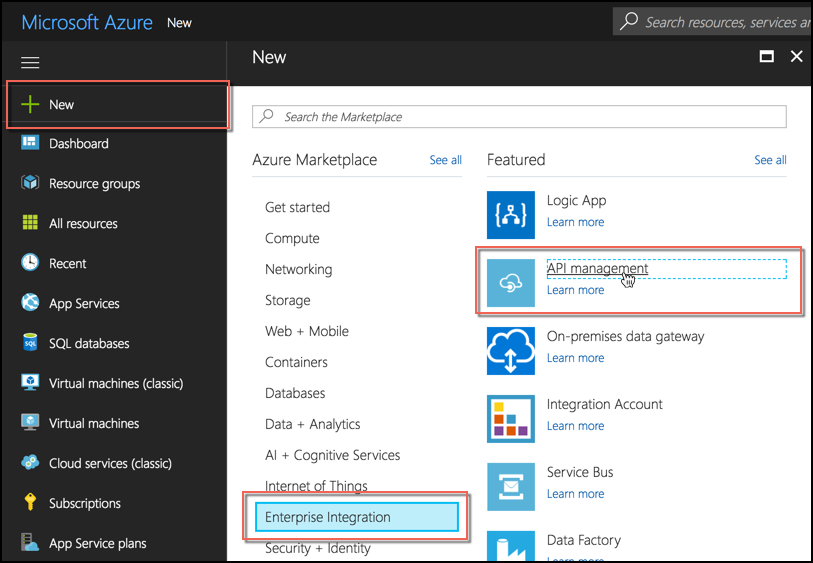The height and width of the screenshot is (563, 813).
Task: Click See all for Featured
Action: (x=770, y=160)
